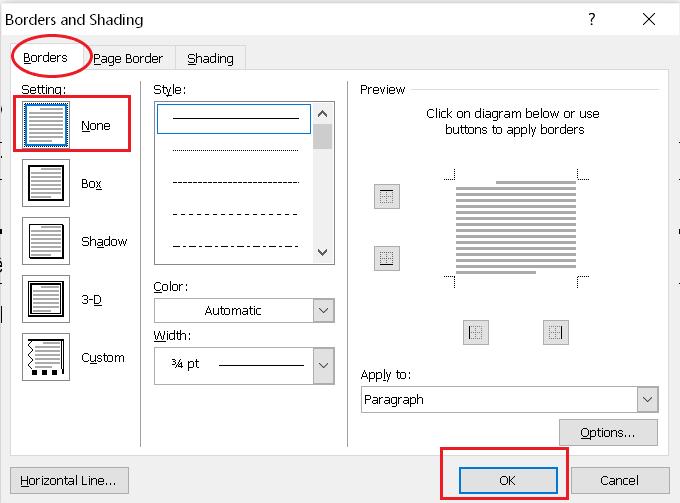Click Style list scroll up arrow
This screenshot has height=503, width=680.
coord(322,114)
